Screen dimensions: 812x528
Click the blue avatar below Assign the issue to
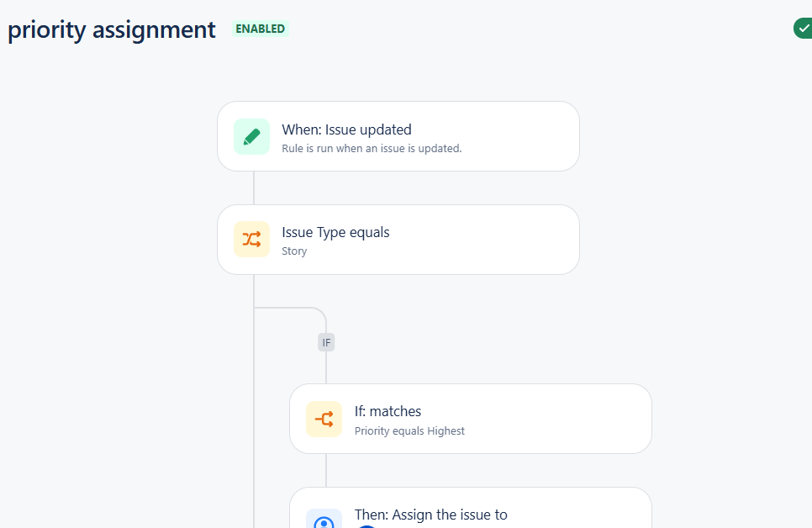(x=366, y=526)
